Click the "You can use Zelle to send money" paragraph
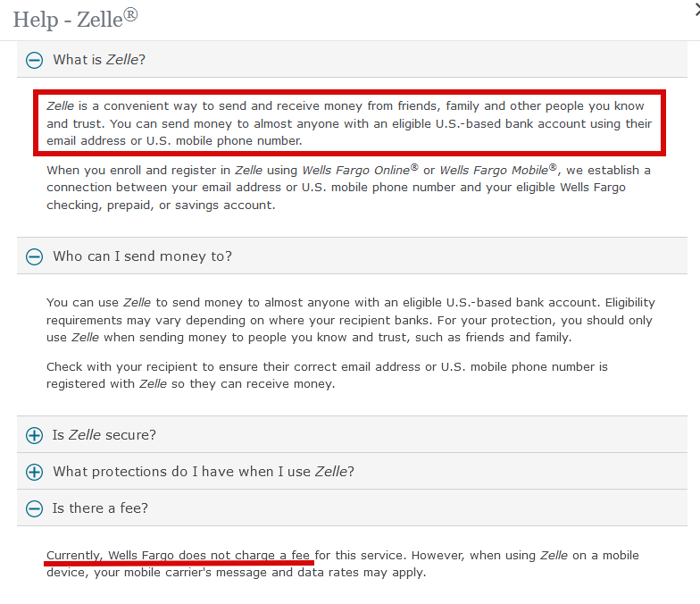The image size is (700, 604). pyautogui.click(x=350, y=320)
